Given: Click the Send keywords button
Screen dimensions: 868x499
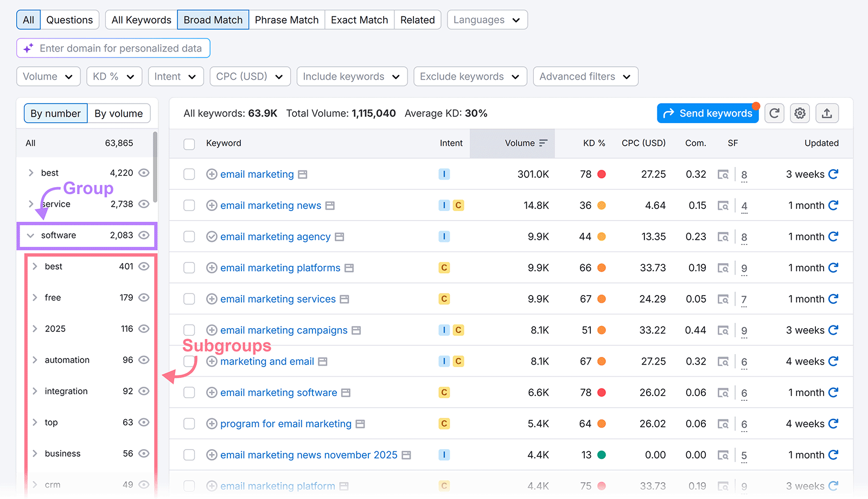Looking at the screenshot, I should 707,113.
